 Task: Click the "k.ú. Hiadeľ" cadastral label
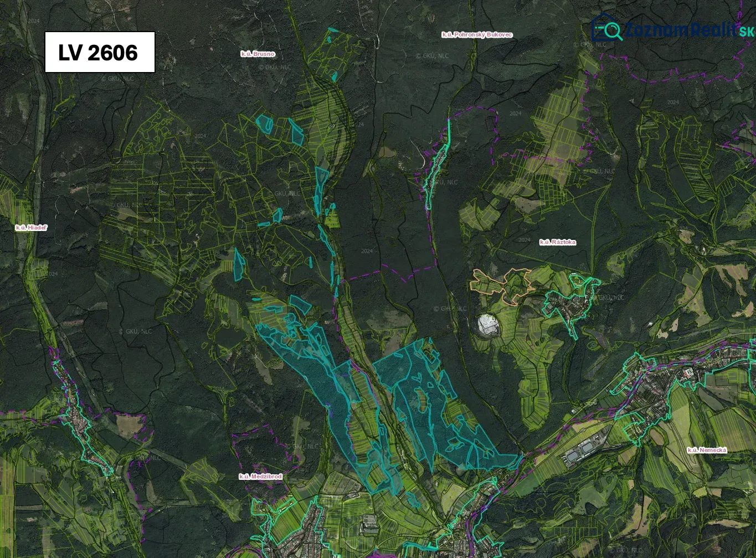coord(32,227)
